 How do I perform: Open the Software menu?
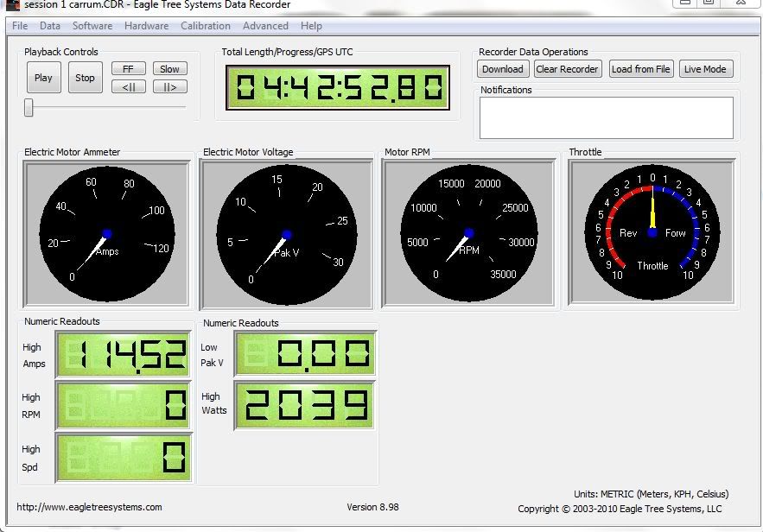(92, 26)
